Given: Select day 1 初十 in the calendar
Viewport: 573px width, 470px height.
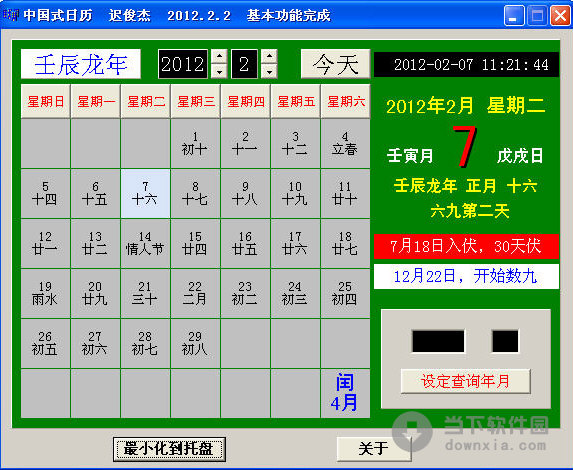Looking at the screenshot, I should click(x=196, y=144).
